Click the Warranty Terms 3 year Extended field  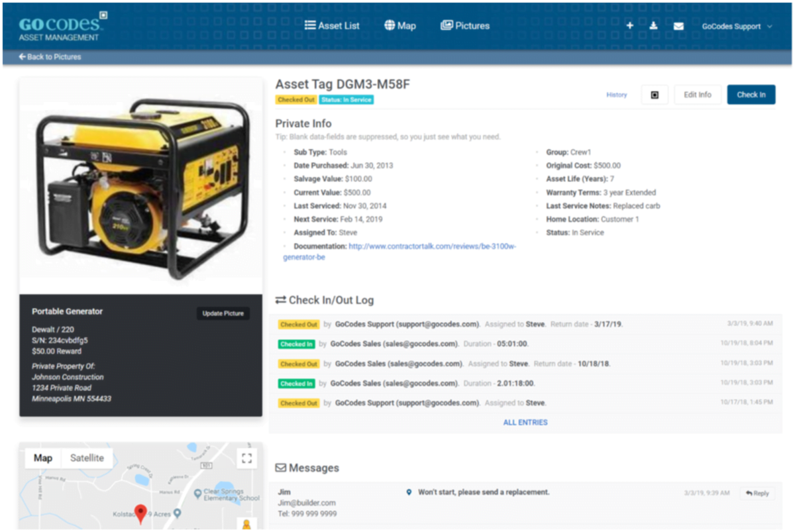pyautogui.click(x=601, y=193)
